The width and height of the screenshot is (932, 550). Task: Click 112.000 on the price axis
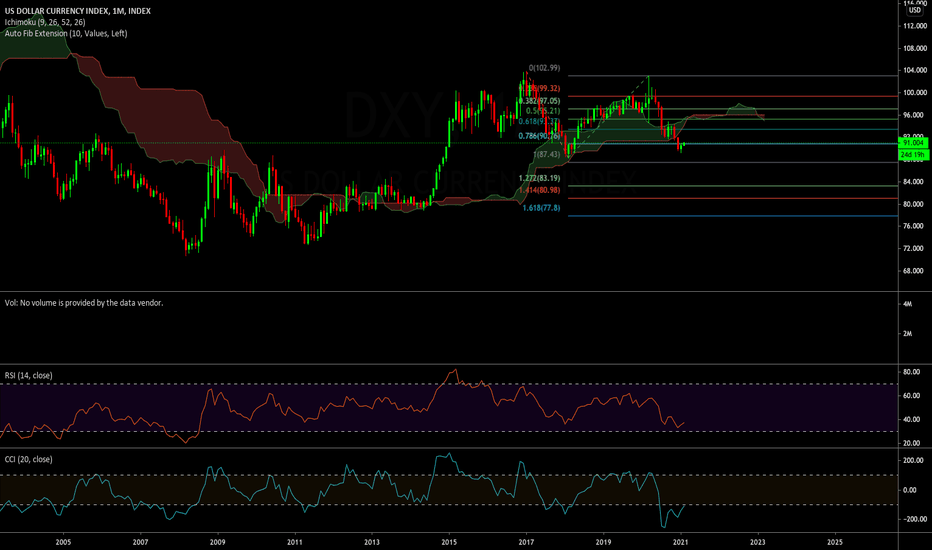point(915,26)
